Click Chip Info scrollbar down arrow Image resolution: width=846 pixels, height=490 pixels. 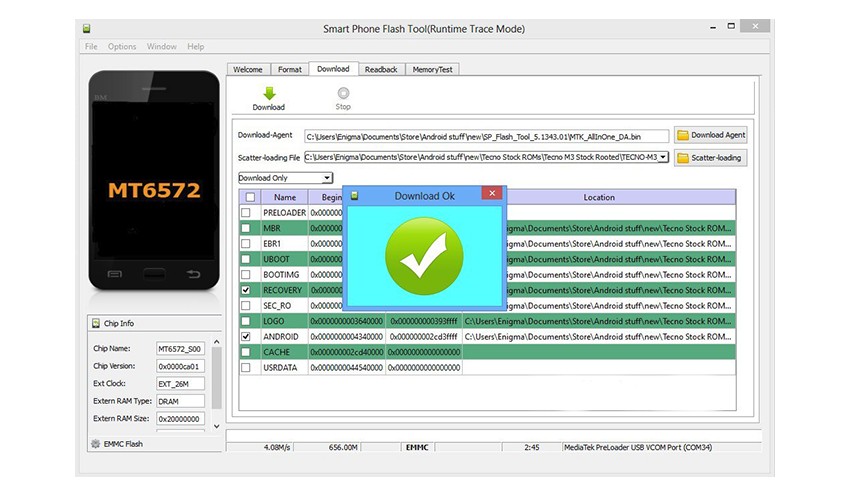pos(216,426)
